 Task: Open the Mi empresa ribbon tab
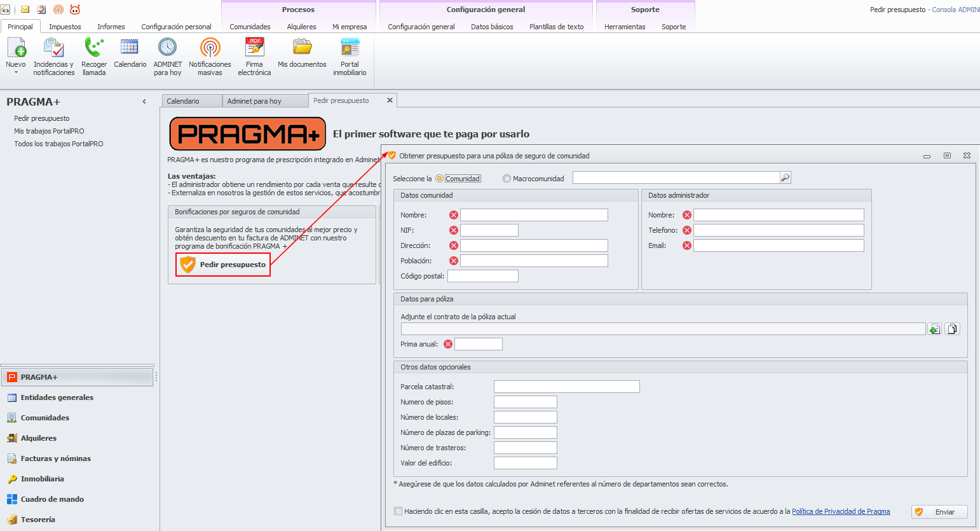tap(350, 27)
